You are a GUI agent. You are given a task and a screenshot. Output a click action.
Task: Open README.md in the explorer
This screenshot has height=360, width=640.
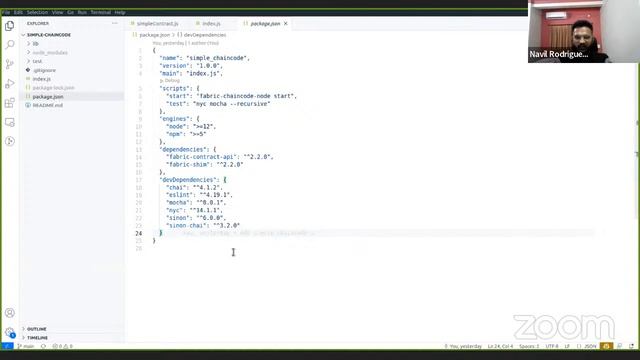coord(47,105)
